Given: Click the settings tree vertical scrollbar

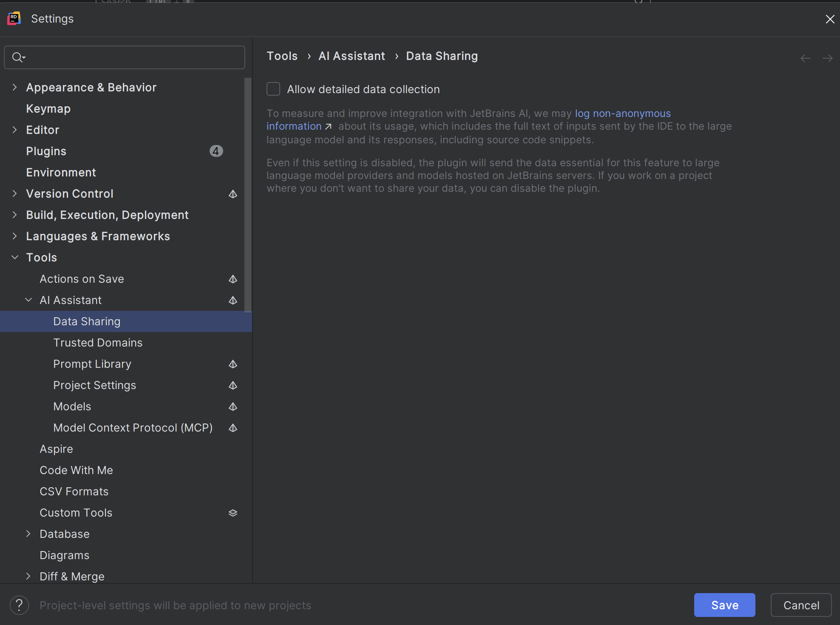Looking at the screenshot, I should pos(248,196).
